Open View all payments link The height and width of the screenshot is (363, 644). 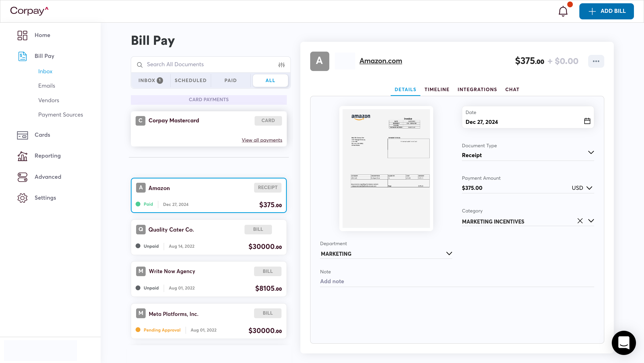(x=262, y=140)
